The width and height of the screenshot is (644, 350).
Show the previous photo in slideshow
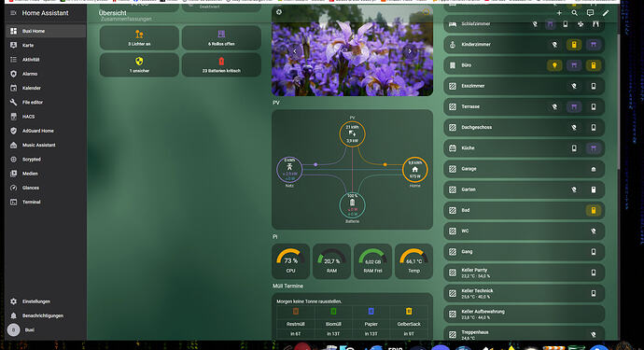click(295, 51)
